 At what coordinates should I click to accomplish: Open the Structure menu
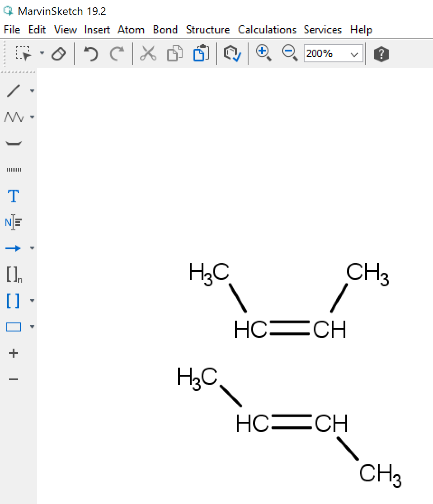coord(207,30)
